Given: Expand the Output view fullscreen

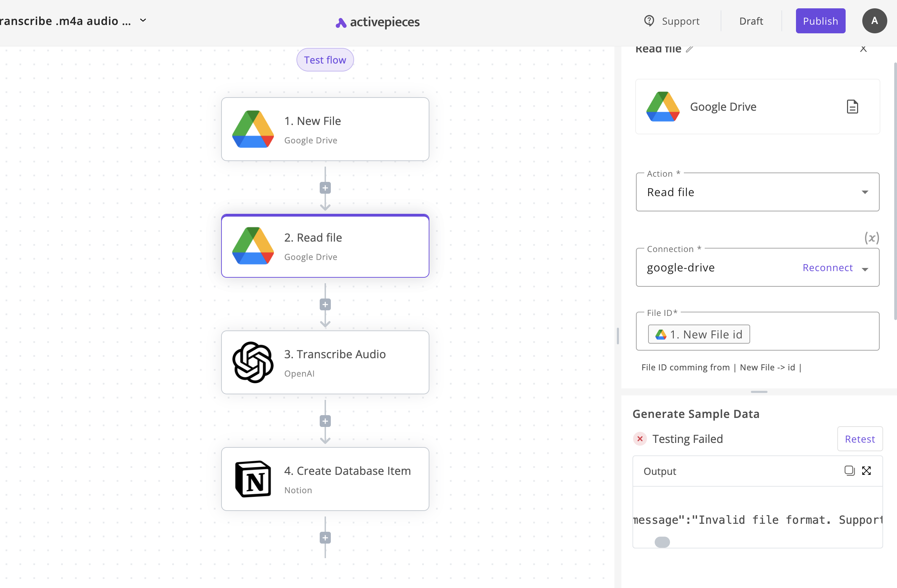Looking at the screenshot, I should [x=866, y=470].
